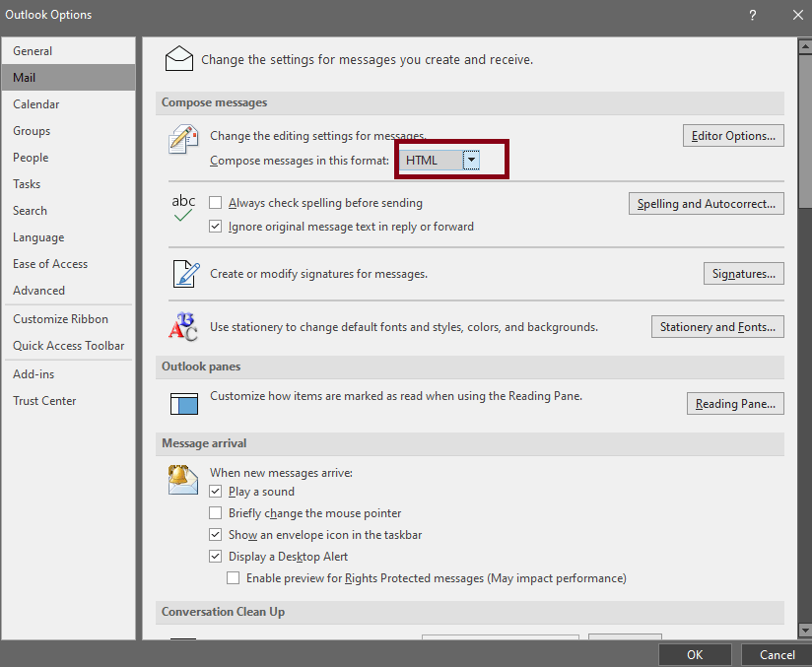This screenshot has height=667, width=812.
Task: Click the vertical scrollbar thumb
Action: (x=805, y=130)
